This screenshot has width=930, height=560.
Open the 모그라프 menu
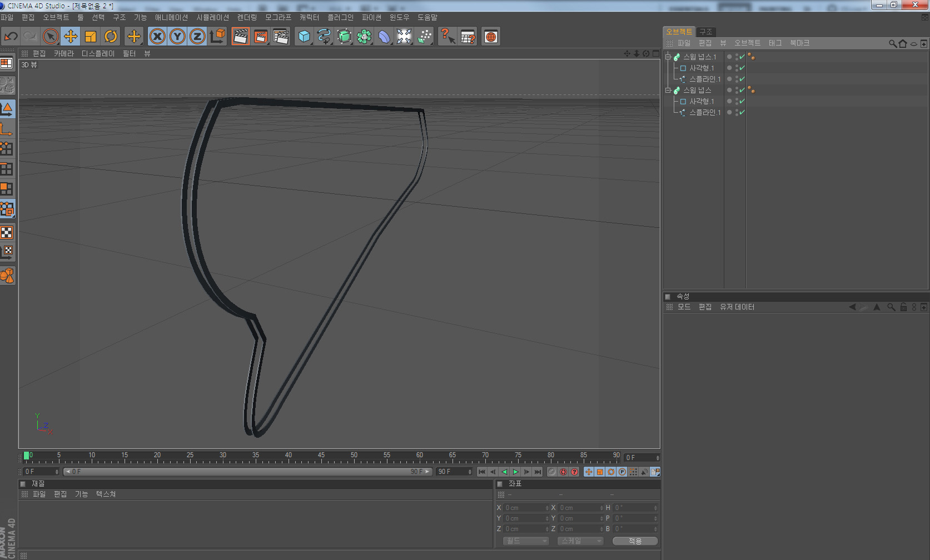pos(278,17)
